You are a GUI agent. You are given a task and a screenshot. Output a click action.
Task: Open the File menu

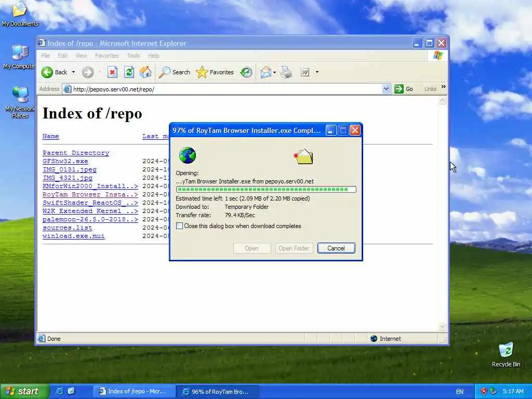coord(46,56)
